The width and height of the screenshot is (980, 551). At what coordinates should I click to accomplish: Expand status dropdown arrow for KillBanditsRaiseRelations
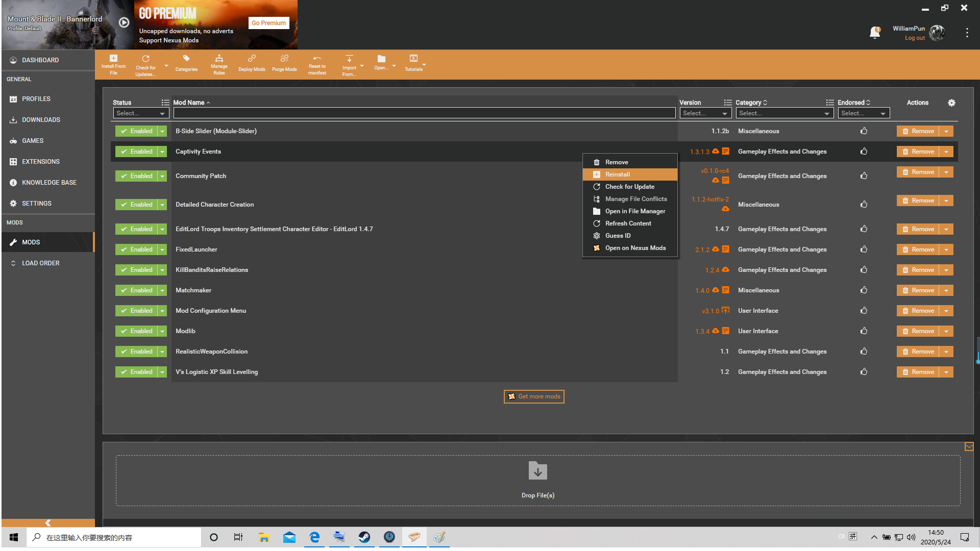pos(162,270)
